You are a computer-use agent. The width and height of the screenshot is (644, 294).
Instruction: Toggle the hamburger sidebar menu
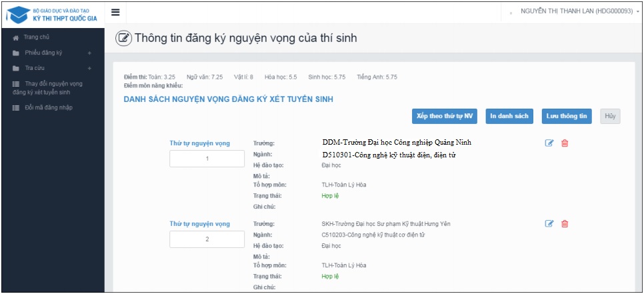pos(115,12)
